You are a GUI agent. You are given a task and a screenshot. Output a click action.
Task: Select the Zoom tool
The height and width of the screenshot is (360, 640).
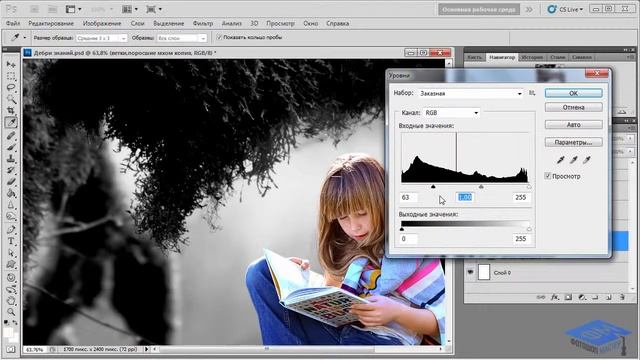tap(11, 313)
